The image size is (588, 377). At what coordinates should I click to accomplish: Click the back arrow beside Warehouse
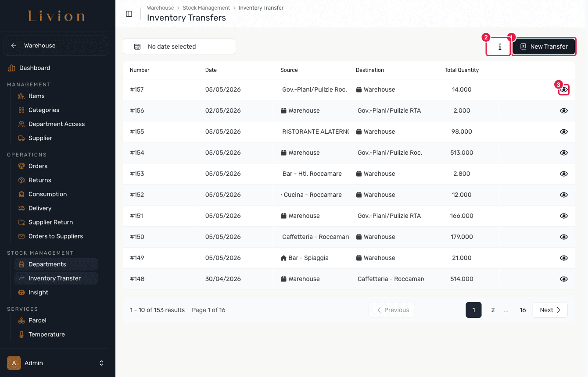tap(14, 46)
